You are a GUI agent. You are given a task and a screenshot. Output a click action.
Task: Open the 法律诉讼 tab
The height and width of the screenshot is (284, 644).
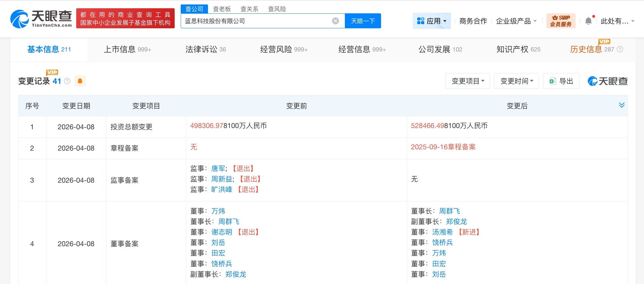click(x=205, y=49)
